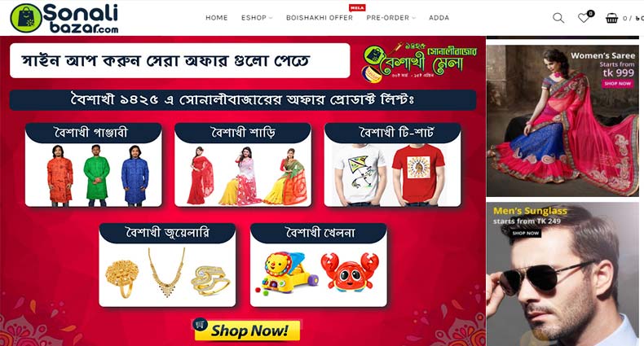Open the Boishakhi jewellery category card
The image size is (644, 346).
[x=167, y=265]
